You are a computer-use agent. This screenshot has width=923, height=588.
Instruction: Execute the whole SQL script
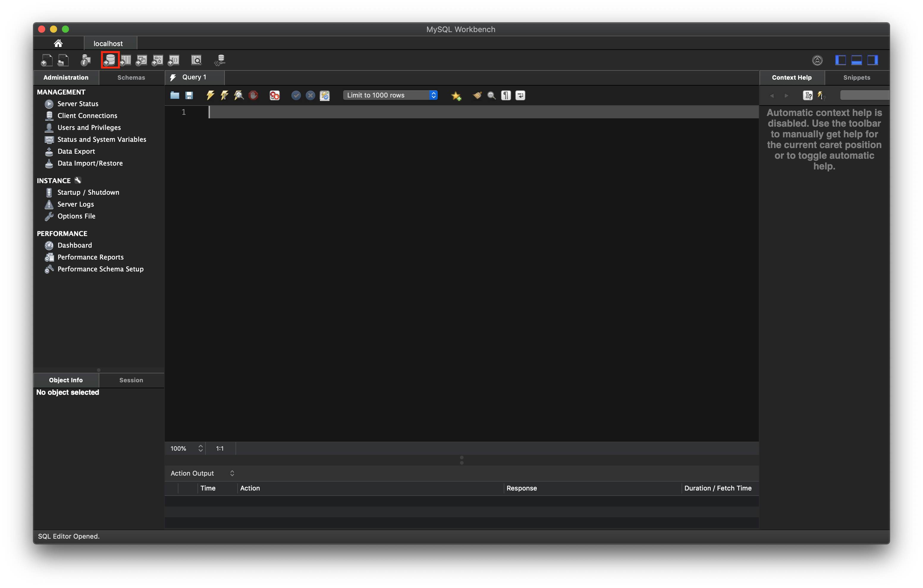210,95
